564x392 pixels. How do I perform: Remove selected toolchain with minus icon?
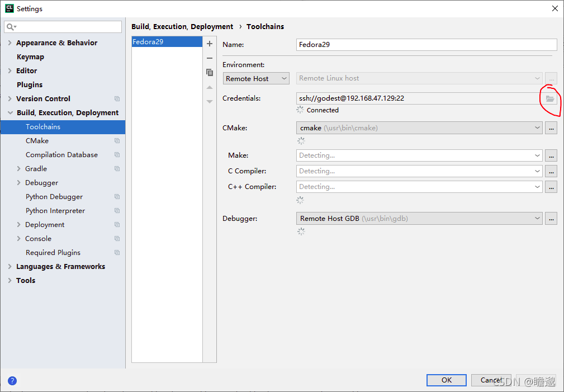coord(210,58)
